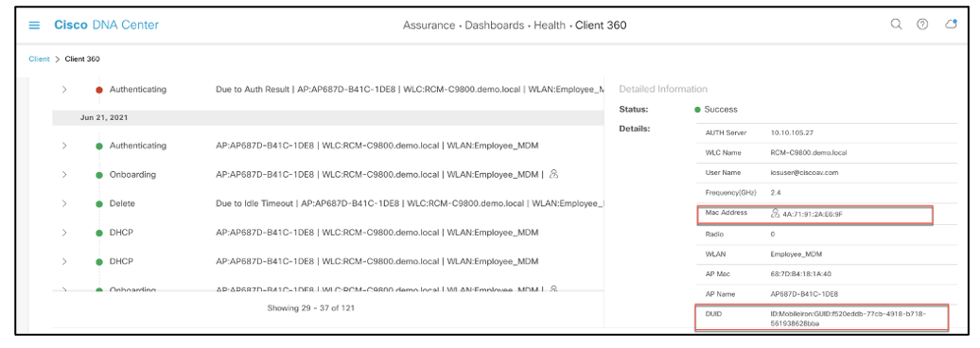Click the cloud status icon
Viewport: 980px width, 348px height.
click(951, 25)
